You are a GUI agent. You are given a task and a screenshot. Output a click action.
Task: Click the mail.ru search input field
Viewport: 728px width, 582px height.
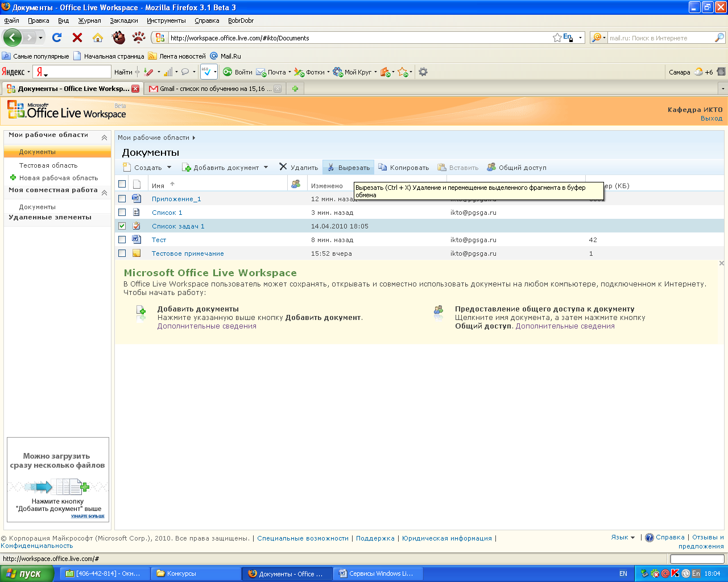click(x=661, y=38)
